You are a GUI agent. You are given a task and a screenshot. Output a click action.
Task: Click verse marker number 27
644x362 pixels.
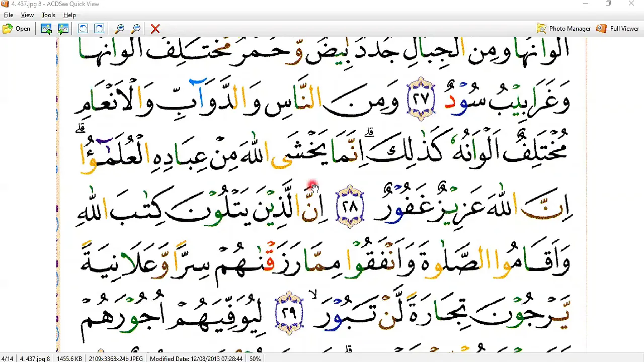point(421,98)
